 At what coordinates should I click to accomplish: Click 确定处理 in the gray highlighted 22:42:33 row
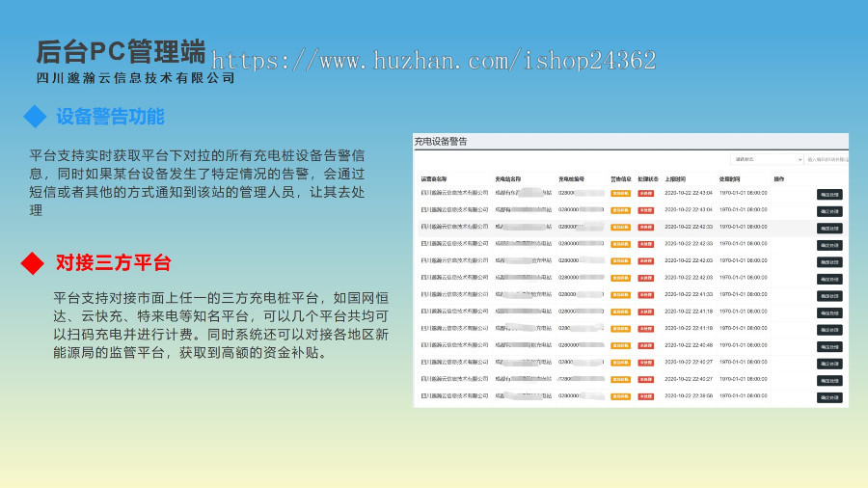coord(829,229)
